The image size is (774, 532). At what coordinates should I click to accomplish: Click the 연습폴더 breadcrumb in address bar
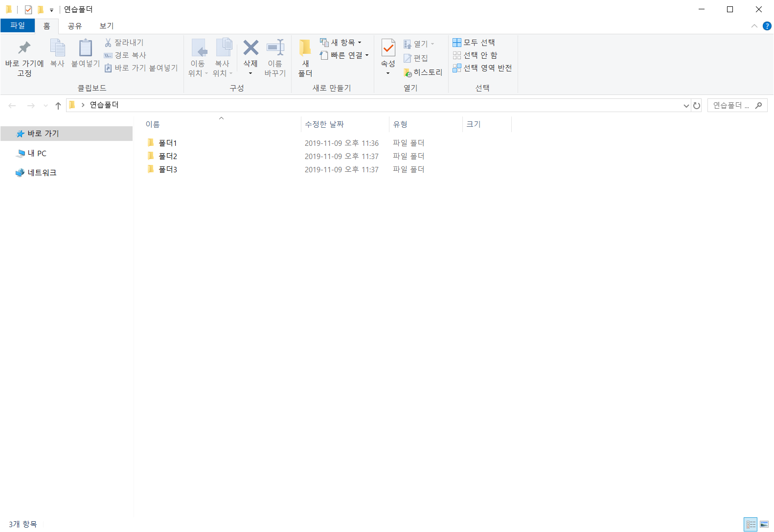pos(104,105)
